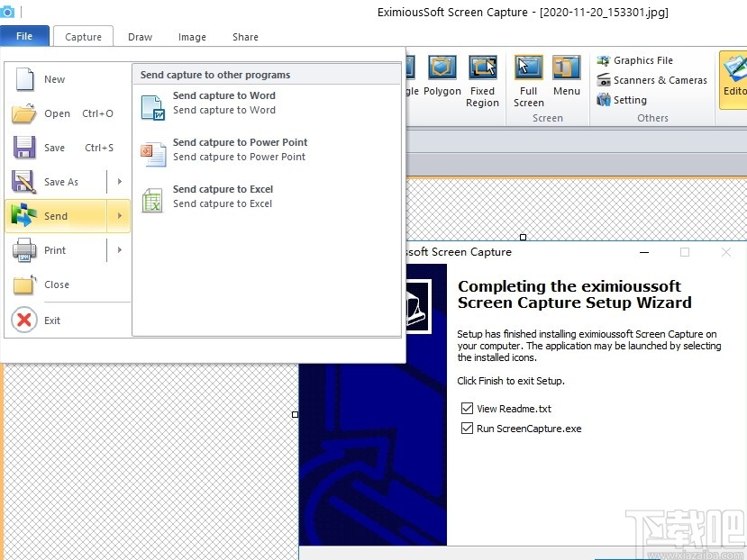Switch to the Draw ribbon tab
This screenshot has width=747, height=560.
[140, 37]
